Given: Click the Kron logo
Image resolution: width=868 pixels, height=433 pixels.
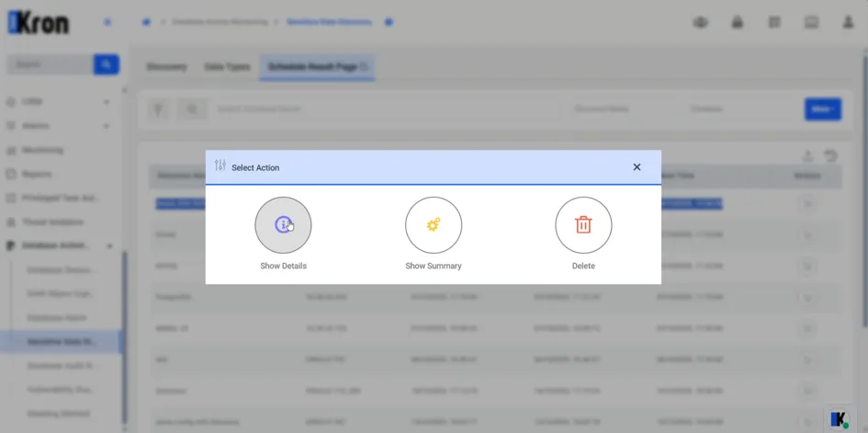Looking at the screenshot, I should tap(39, 23).
